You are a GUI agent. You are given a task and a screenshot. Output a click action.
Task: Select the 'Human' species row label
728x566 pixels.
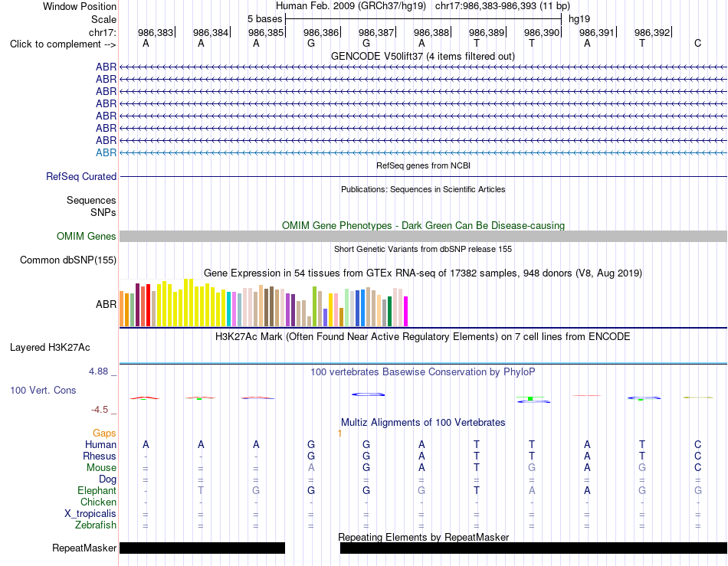pyautogui.click(x=100, y=444)
